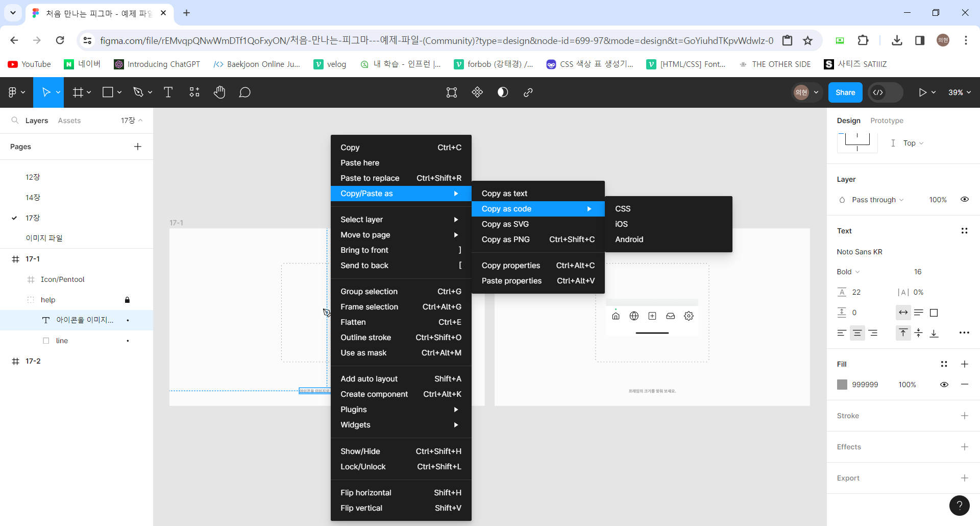
Task: Open the user avatar dropdown arrow
Action: (816, 92)
